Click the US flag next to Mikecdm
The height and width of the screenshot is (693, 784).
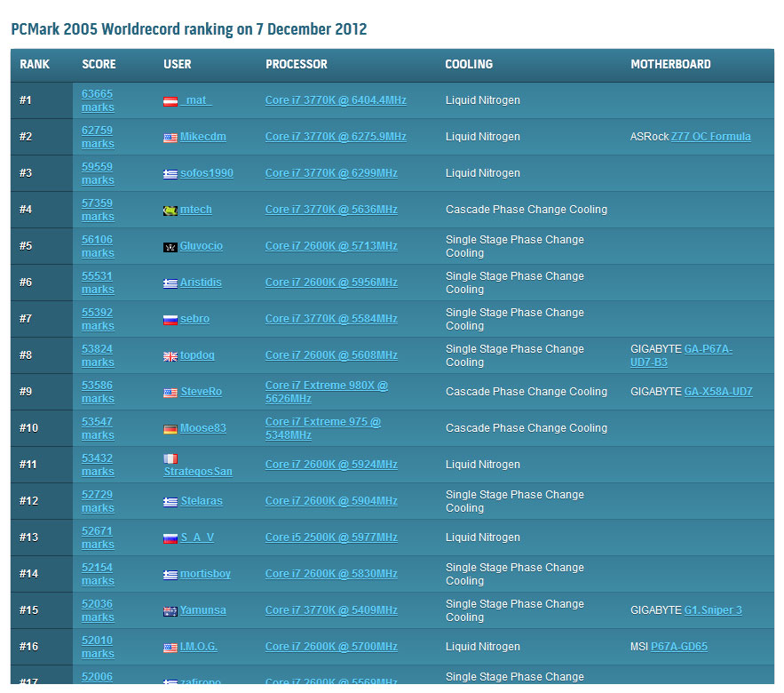pos(170,138)
